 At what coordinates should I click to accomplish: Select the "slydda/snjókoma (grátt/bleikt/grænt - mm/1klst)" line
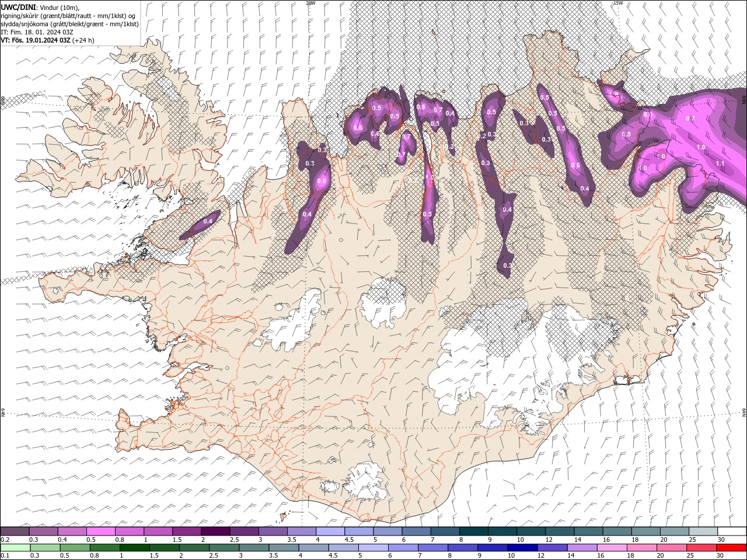point(69,24)
